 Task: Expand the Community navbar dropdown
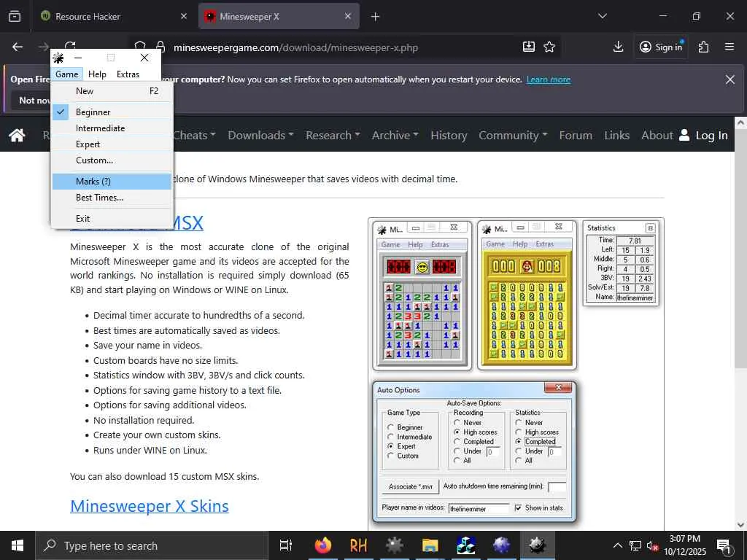[513, 135]
